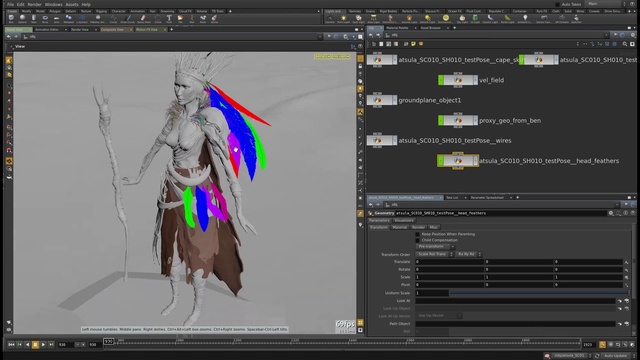
Task: Select the Spray Paint shelf tool
Action: (x=143, y=18)
